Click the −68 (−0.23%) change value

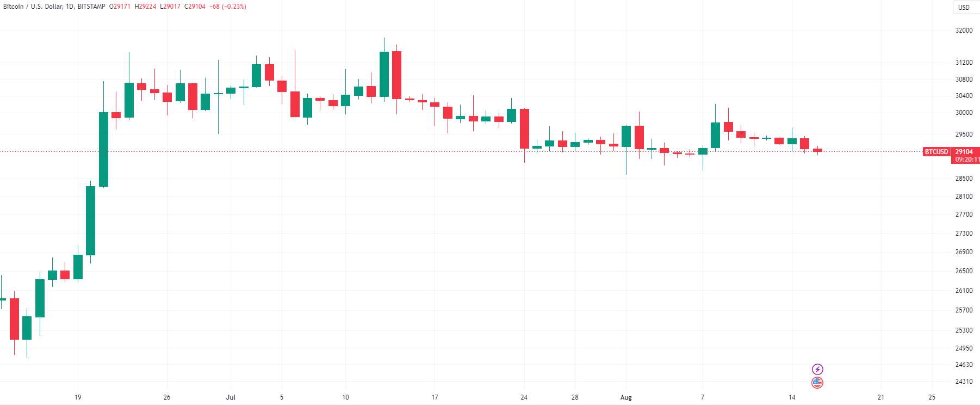tap(228, 7)
